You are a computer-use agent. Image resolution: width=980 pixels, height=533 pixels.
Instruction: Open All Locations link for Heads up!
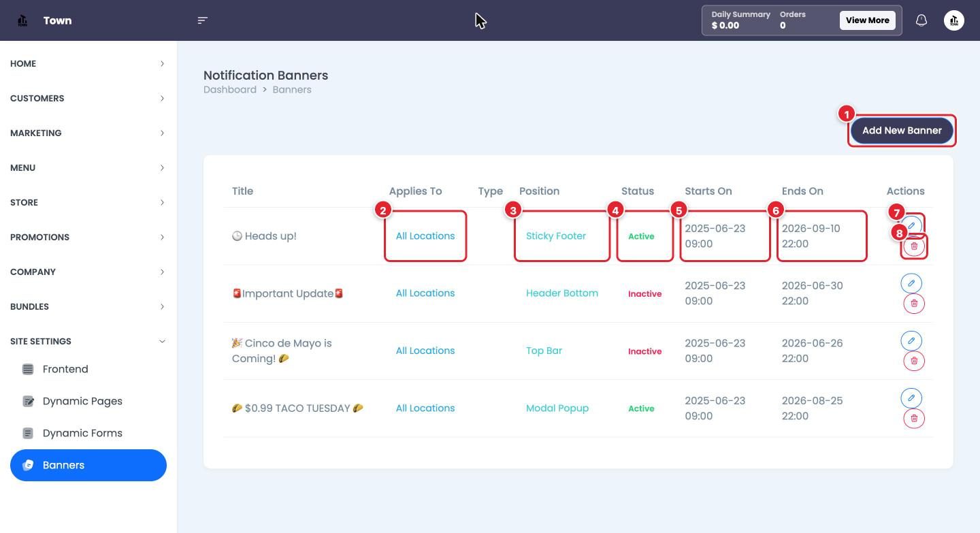click(425, 236)
